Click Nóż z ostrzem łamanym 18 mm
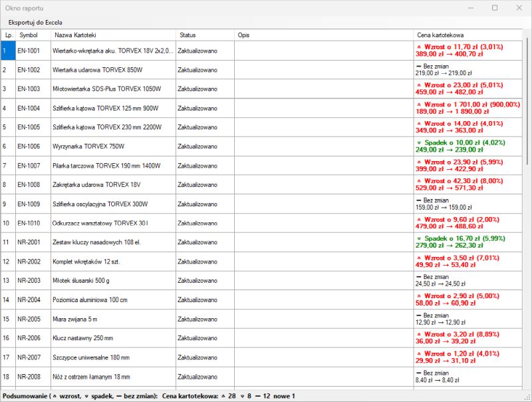This screenshot has height=402, width=532. pos(113,377)
